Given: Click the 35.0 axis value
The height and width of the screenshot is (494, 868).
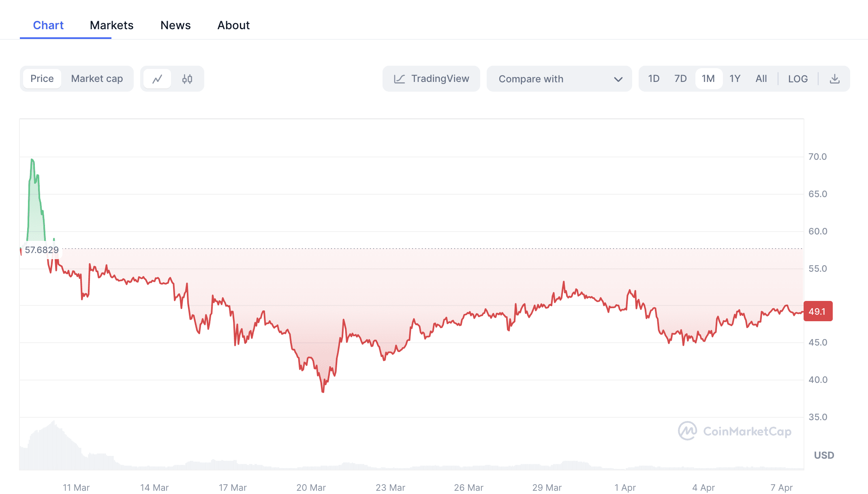Looking at the screenshot, I should [x=817, y=417].
